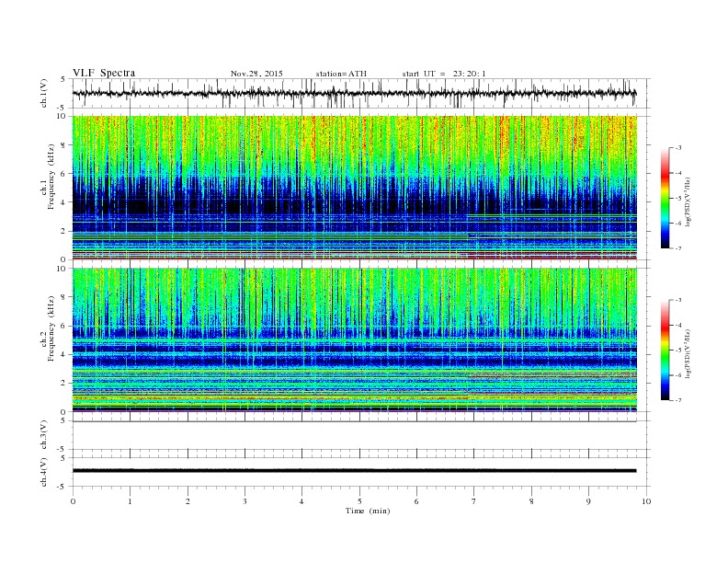Click the Time (min) axis label
The height and width of the screenshot is (563, 728).
pos(368,511)
